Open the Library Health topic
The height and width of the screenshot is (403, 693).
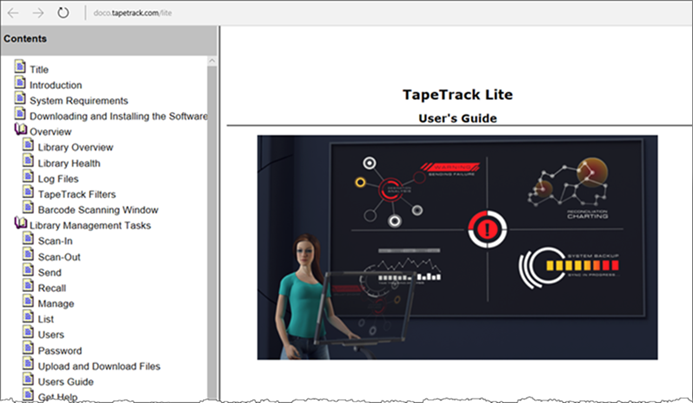69,163
